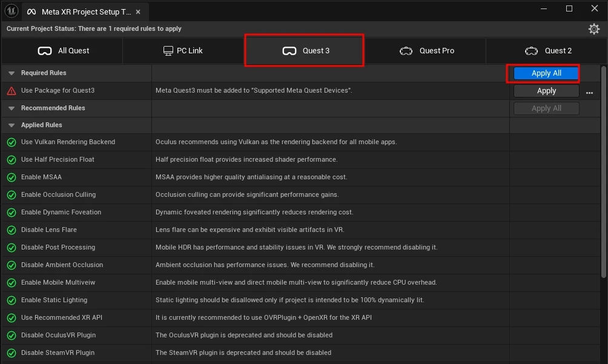608x364 pixels.
Task: Select the 'Enable Occlusion Culling' rule name
Action: point(58,194)
